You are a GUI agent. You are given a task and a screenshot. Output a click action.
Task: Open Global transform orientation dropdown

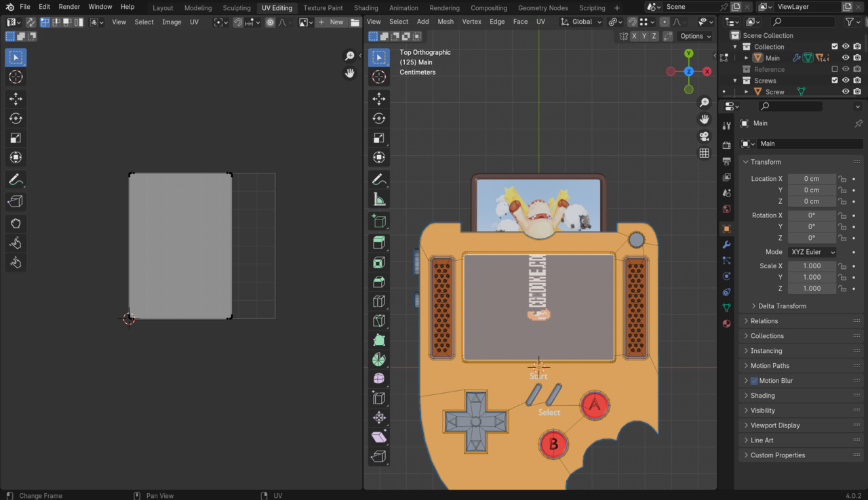[x=581, y=22]
